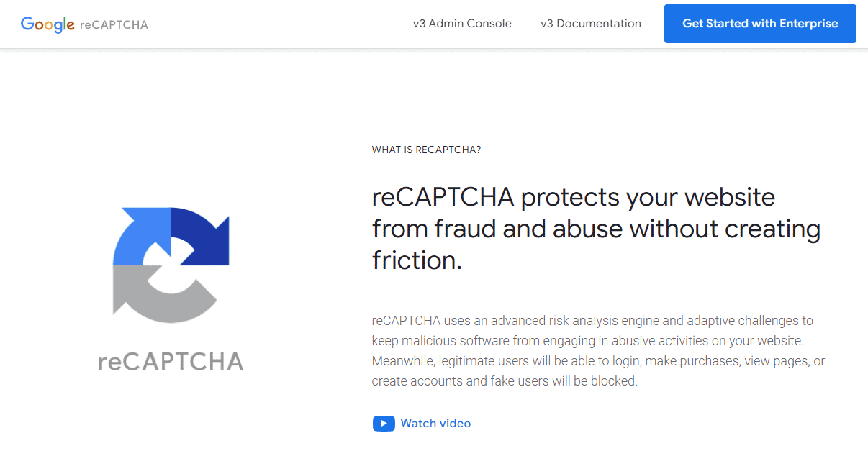This screenshot has height=474, width=868.
Task: Click the blue capital G in the Google logo
Action: click(27, 24)
